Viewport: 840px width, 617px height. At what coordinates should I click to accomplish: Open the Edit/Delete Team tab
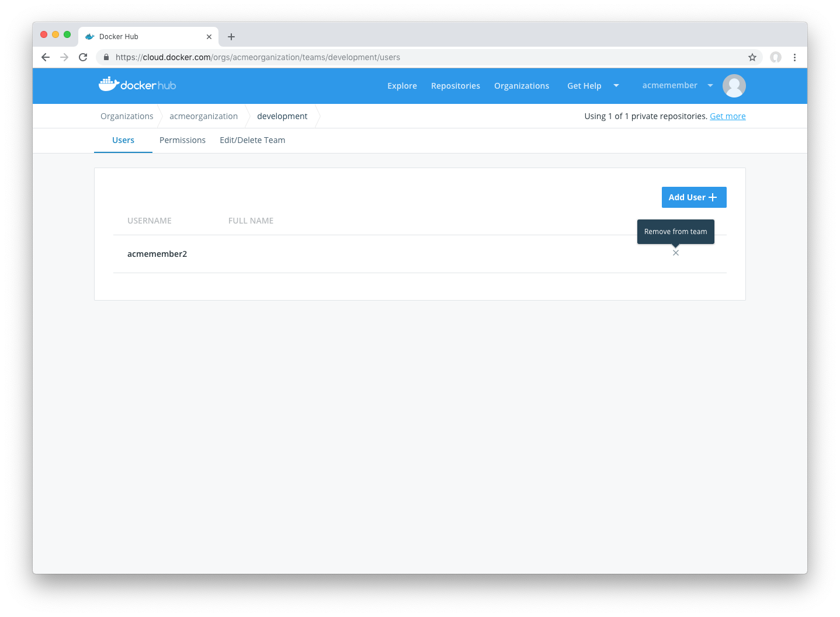tap(252, 140)
